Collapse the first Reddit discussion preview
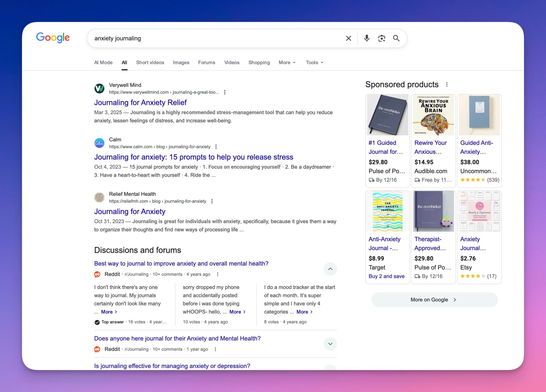Viewport: 546px width, 392px height. click(330, 269)
